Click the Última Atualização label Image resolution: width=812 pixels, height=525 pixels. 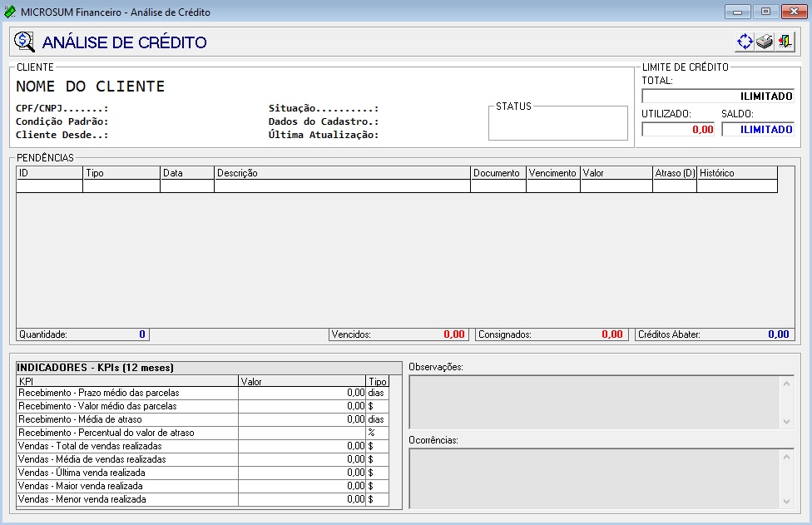(324, 135)
